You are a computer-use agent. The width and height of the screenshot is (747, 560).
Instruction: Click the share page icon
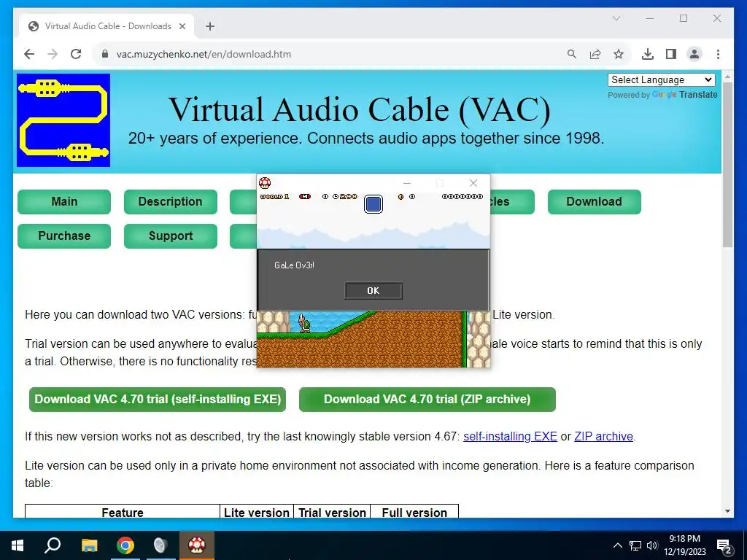click(595, 54)
